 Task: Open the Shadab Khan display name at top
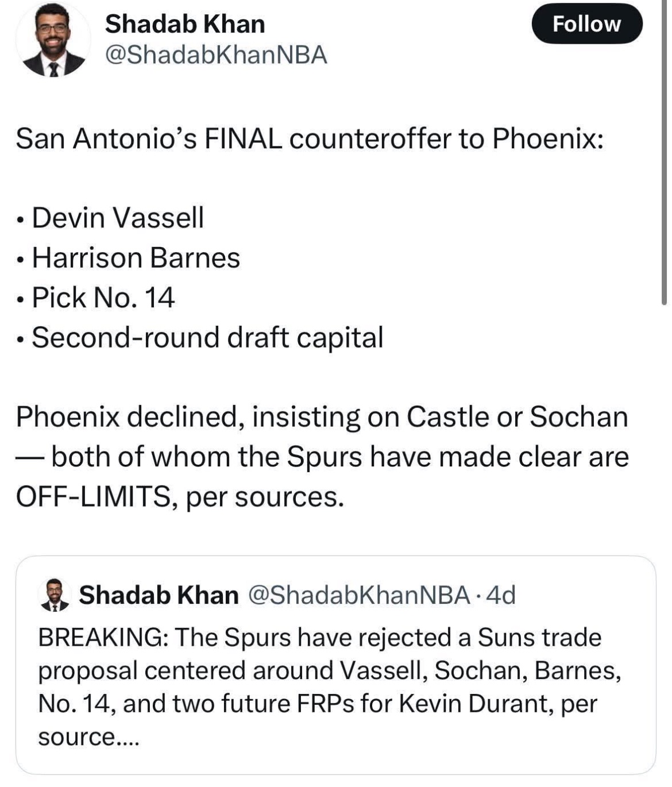coord(185,24)
